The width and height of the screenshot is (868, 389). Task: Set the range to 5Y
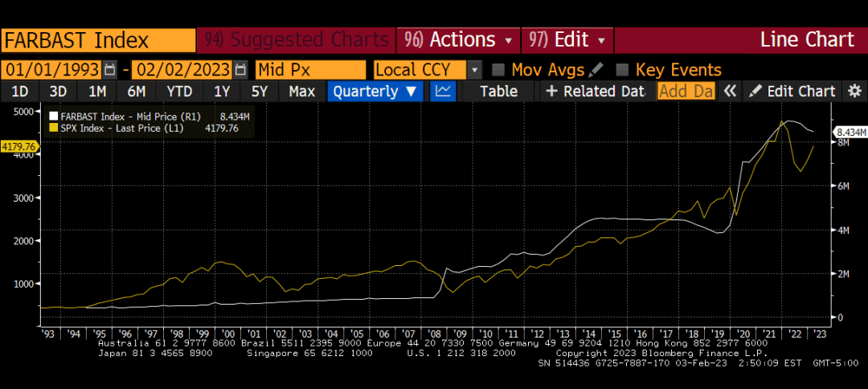point(259,91)
